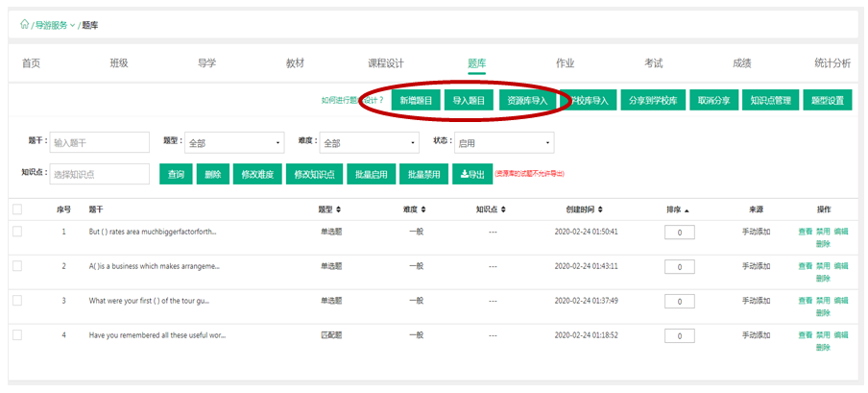Sort by 创建时间 column sort arrows
This screenshot has height=393, width=868.
pos(599,209)
